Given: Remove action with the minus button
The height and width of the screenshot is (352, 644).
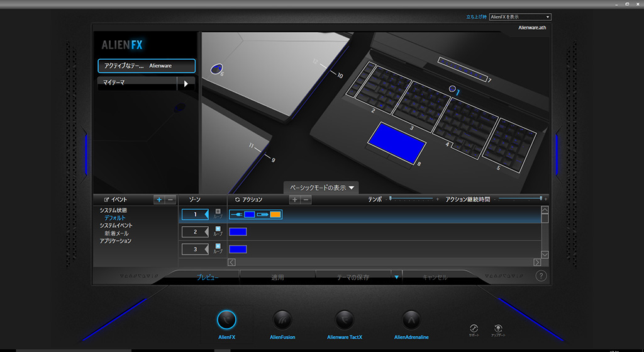Looking at the screenshot, I should point(306,200).
